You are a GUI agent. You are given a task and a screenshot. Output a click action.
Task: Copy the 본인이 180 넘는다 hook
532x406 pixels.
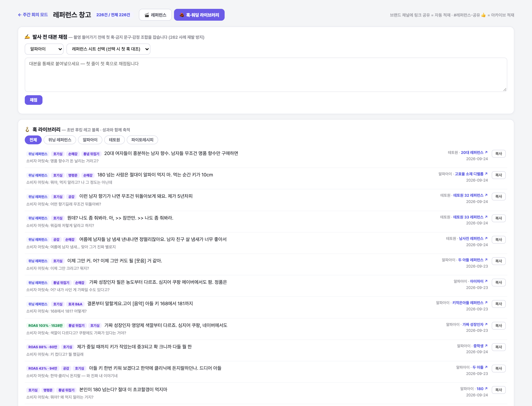(x=499, y=390)
